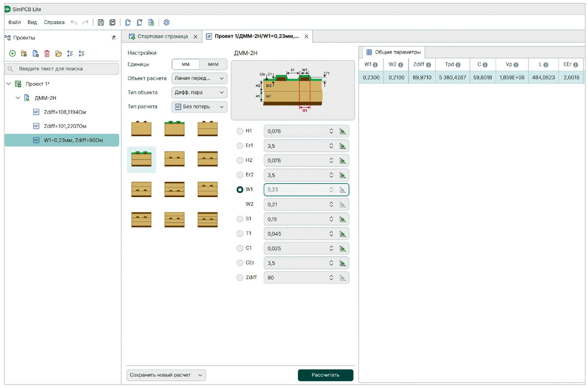This screenshot has height=388, width=588.
Task: Unpin the Проекты panel with pin icon
Action: tap(114, 38)
